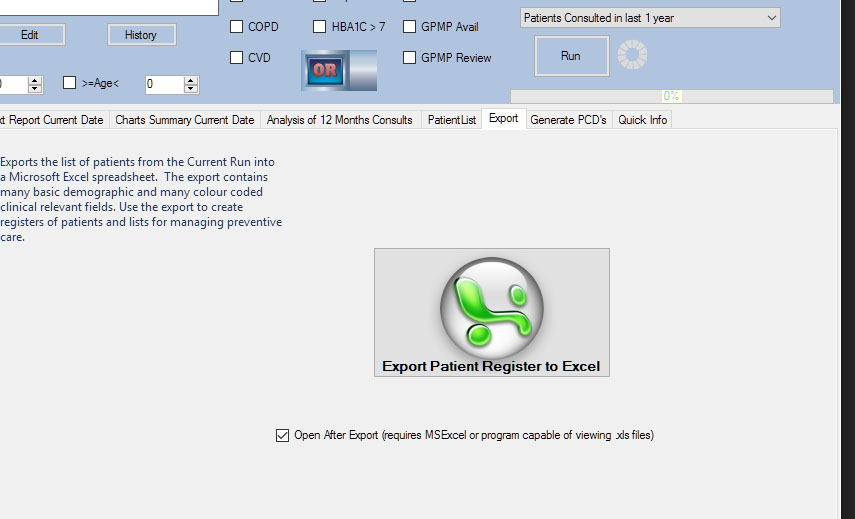This screenshot has width=855, height=519.
Task: Tick the GPMP Review checkbox
Action: click(410, 58)
